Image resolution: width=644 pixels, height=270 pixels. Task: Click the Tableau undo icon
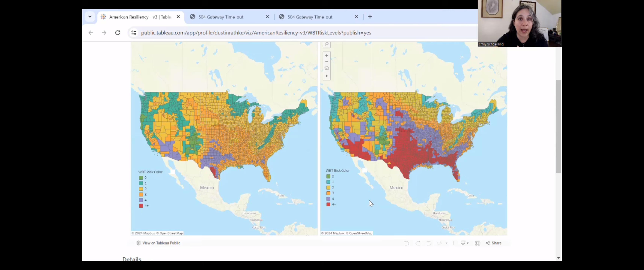(406, 243)
